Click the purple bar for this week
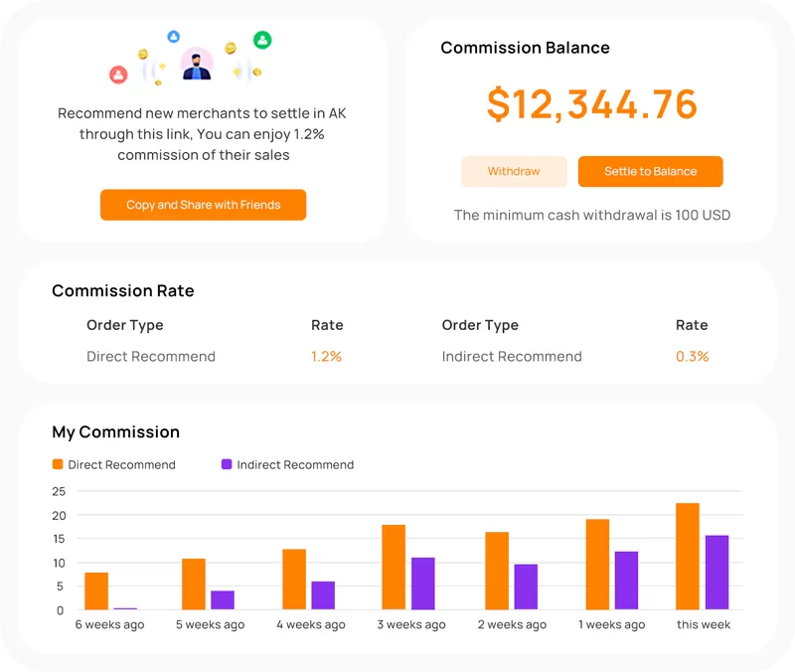 click(x=716, y=573)
